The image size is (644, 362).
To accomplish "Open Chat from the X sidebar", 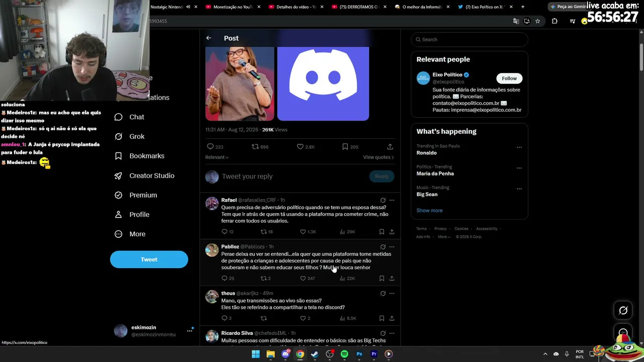I will (129, 117).
